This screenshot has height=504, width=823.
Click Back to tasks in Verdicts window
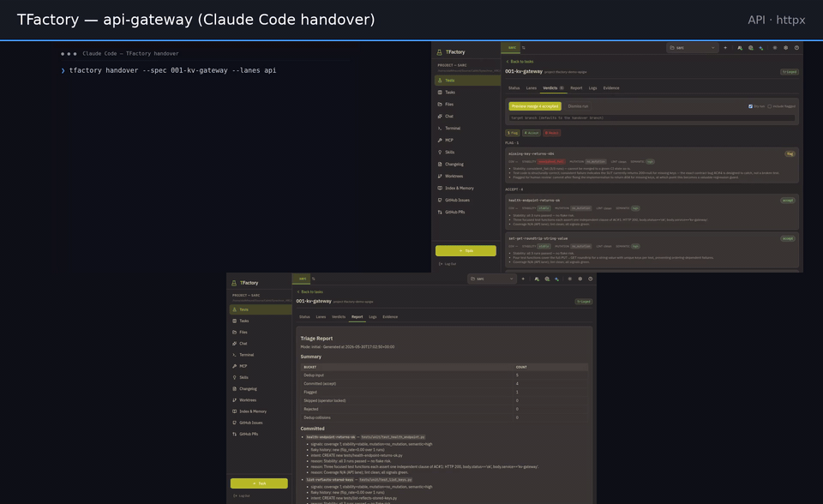pos(520,62)
